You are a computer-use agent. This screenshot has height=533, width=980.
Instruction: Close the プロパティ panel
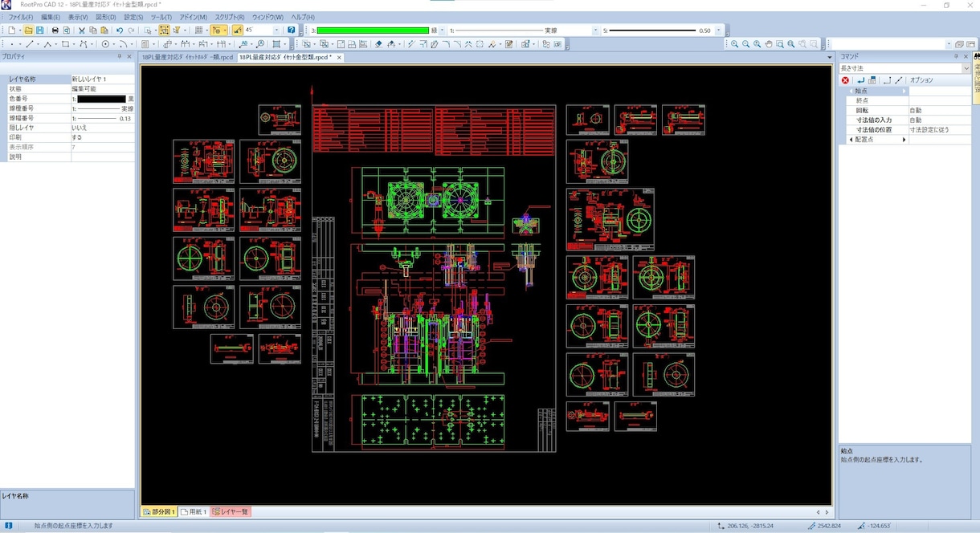point(129,56)
